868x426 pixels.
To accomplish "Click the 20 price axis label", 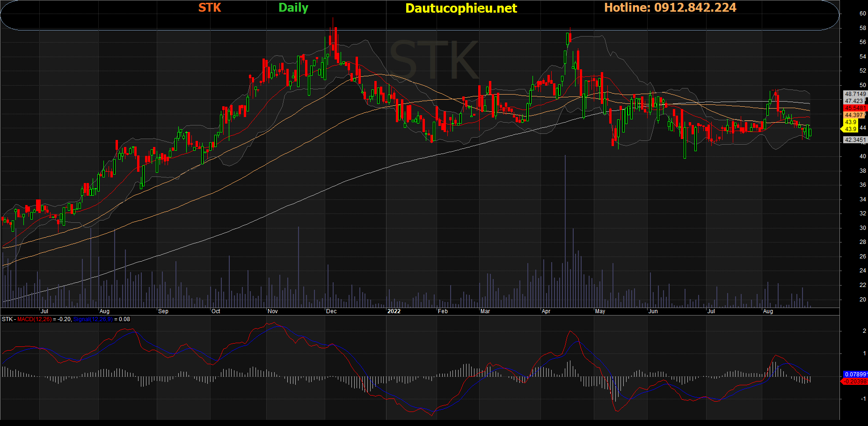I will 862,300.
